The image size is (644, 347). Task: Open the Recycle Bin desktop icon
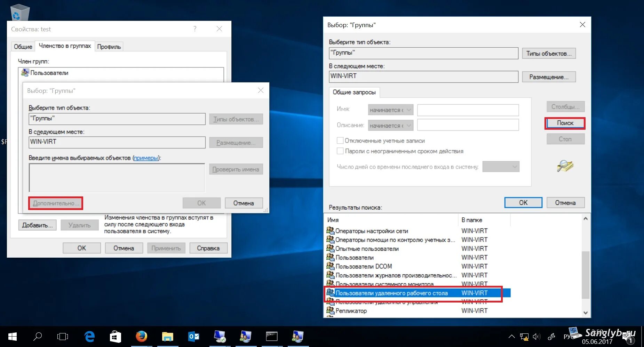pyautogui.click(x=20, y=12)
